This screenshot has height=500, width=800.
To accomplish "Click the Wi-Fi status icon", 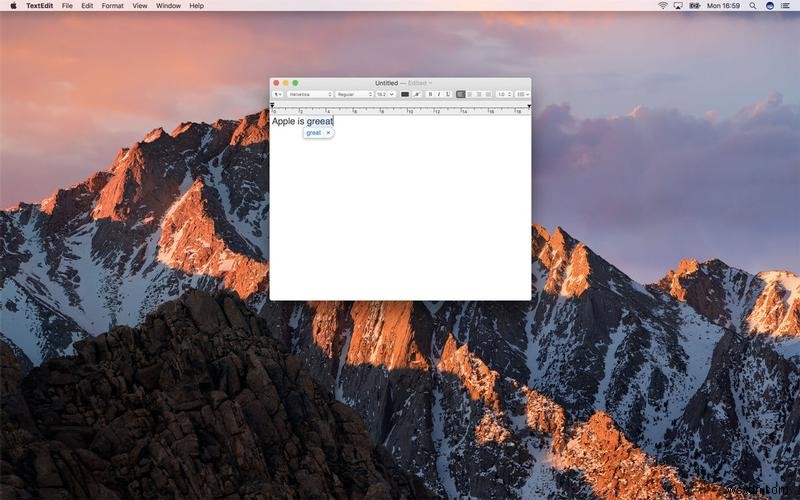I will (663, 6).
